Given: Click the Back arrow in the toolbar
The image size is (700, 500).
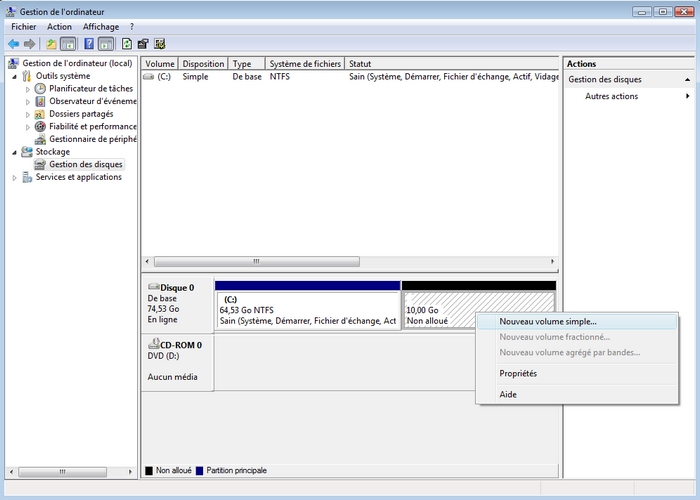Looking at the screenshot, I should (14, 44).
